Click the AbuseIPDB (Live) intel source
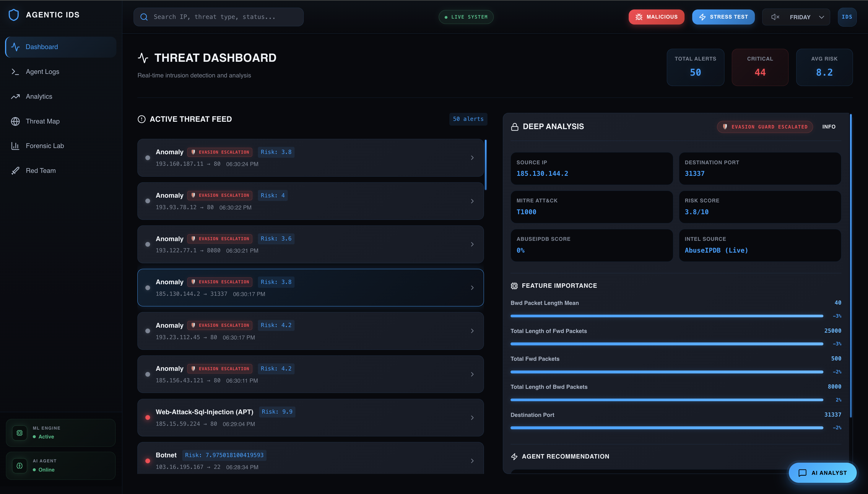The image size is (868, 494). click(716, 250)
